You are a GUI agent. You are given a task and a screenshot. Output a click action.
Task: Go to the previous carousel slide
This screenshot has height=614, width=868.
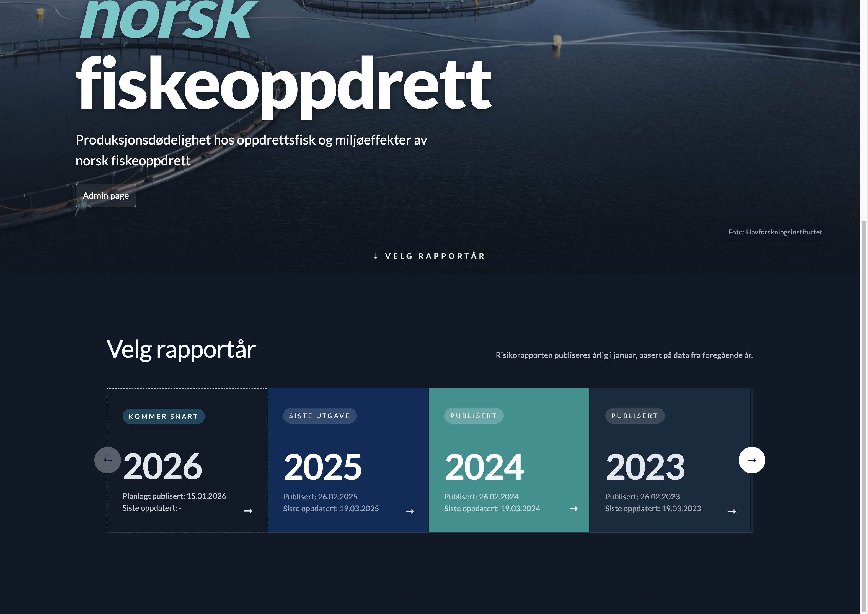pos(107,460)
